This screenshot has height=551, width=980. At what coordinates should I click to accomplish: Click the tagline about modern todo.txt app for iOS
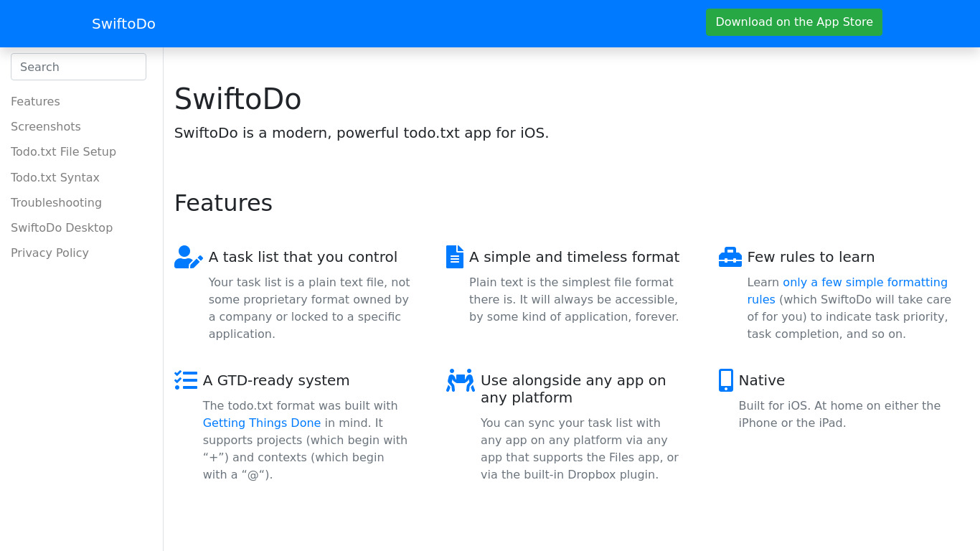[362, 133]
